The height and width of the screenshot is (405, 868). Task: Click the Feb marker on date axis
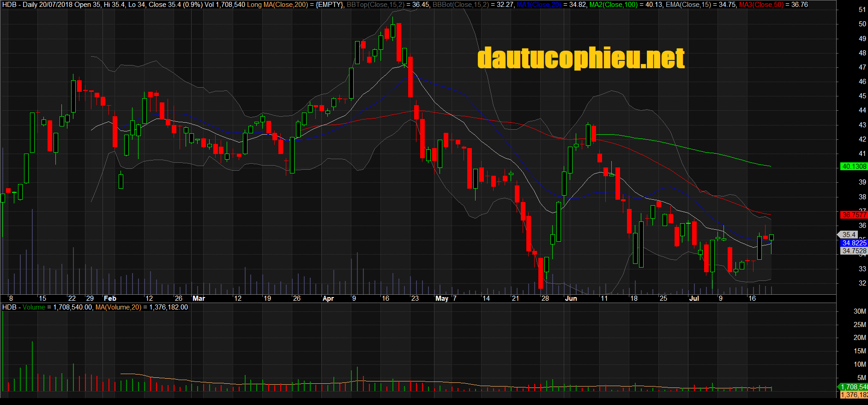click(110, 298)
